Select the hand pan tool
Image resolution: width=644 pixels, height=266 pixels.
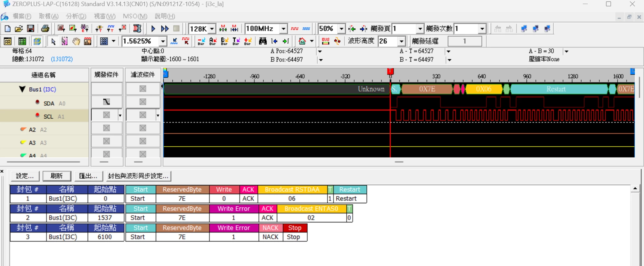76,41
